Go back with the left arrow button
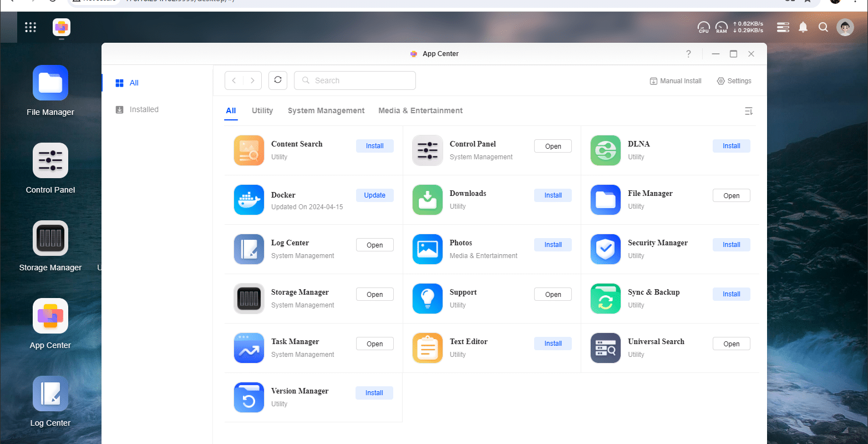Viewport: 868px width, 444px height. point(234,80)
